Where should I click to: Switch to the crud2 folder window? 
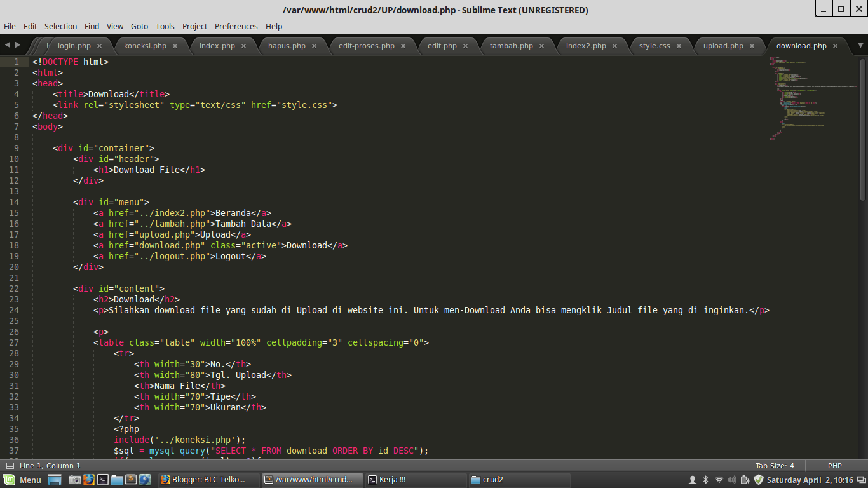(519, 480)
